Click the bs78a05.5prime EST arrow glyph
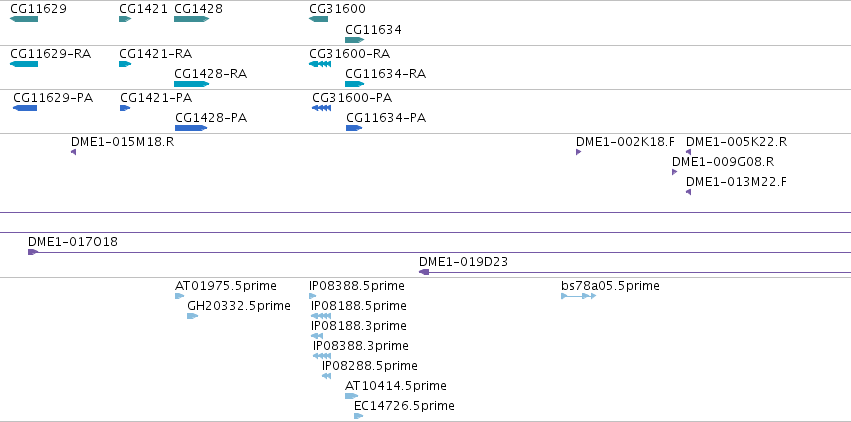The image size is (851, 422). (579, 296)
